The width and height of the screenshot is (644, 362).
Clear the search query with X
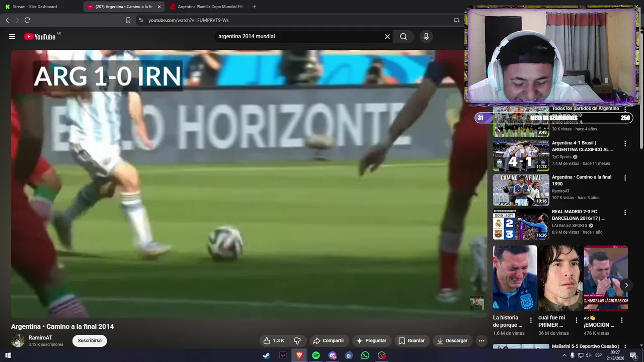tap(387, 37)
